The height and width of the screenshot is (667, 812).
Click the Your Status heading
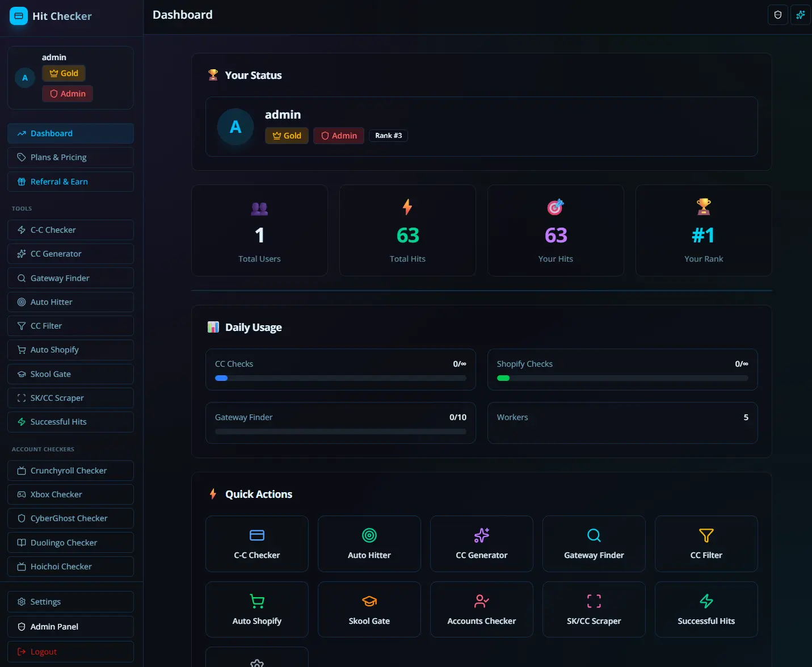[253, 75]
